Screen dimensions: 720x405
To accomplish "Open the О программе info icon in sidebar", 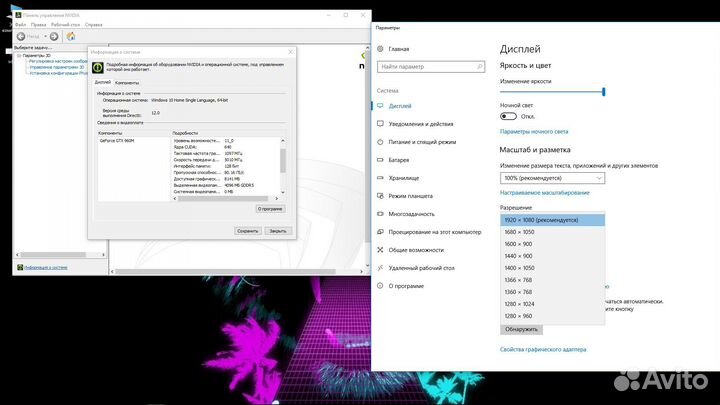I will click(x=380, y=285).
